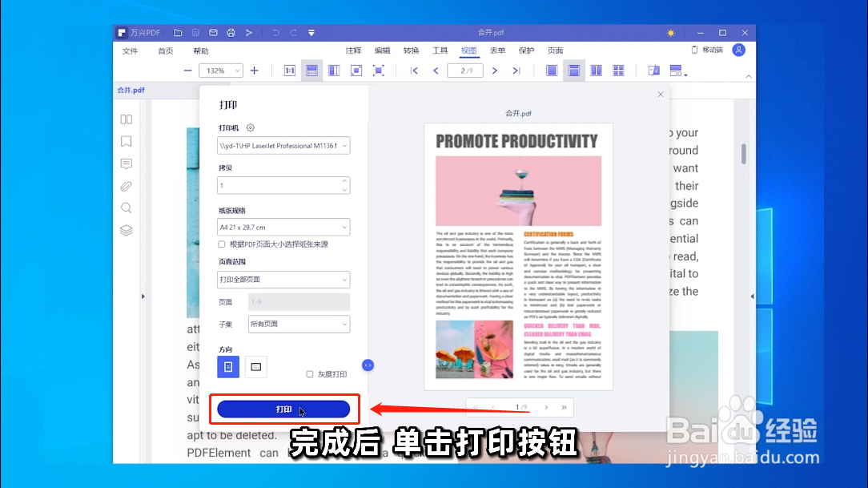The image size is (868, 488).
Task: Click the undo arrow icon
Action: click(275, 33)
